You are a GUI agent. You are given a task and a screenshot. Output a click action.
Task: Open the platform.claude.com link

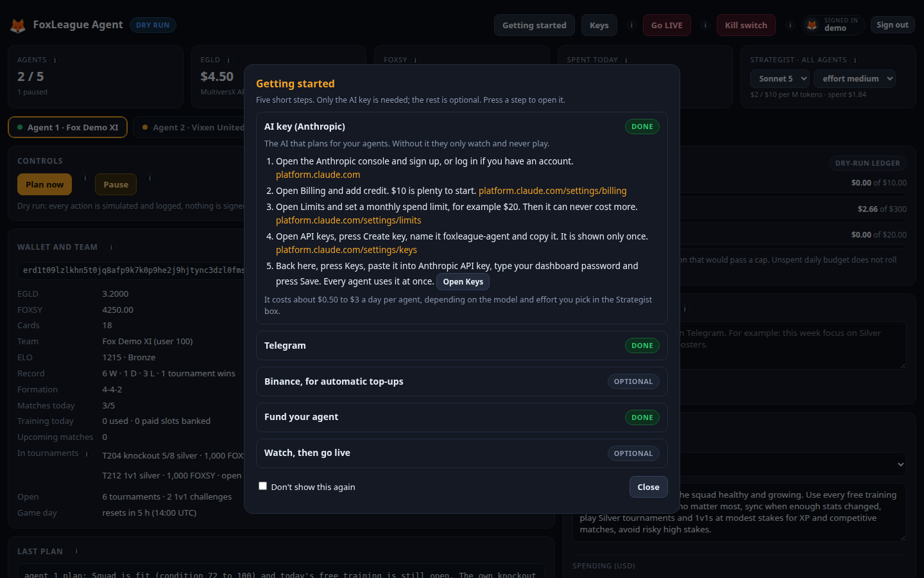pos(318,175)
